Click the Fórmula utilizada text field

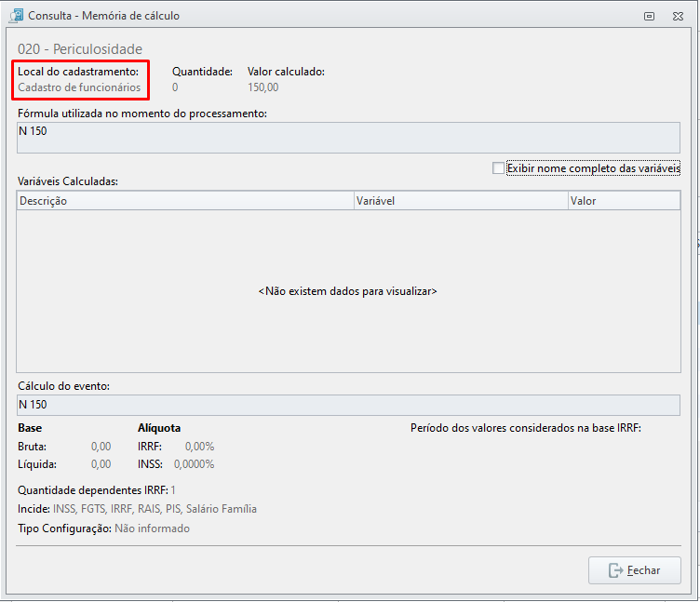[348, 138]
